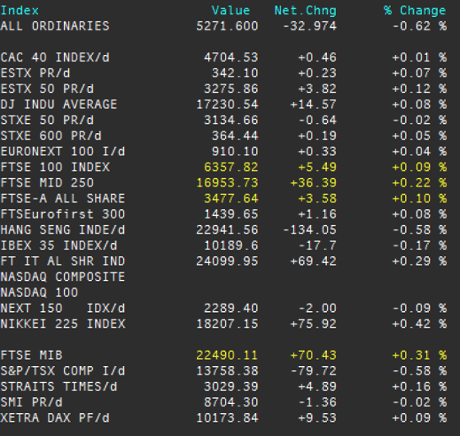Viewport: 460px width, 436px height.
Task: Select the ALL ORDINARIES index row
Action: (223, 26)
